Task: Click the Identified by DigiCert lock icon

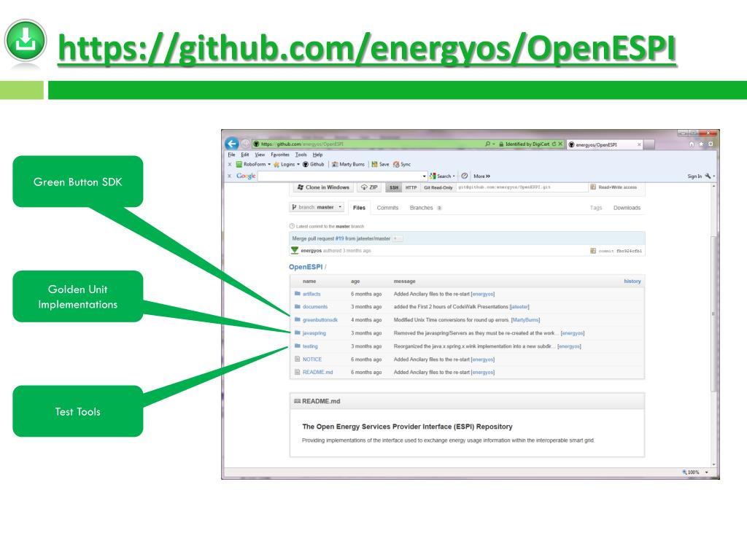Action: pos(501,144)
